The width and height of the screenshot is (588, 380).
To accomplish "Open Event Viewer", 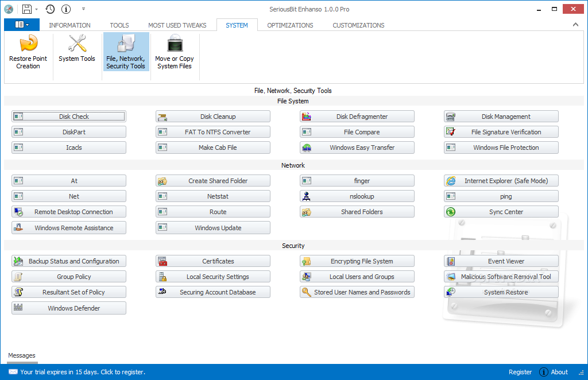I will 501,261.
